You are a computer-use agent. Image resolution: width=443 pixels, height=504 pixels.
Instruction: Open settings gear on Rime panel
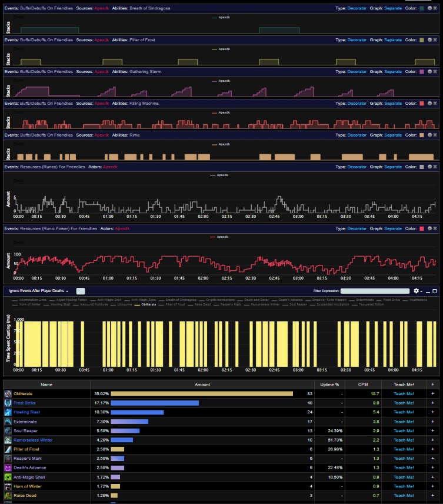click(429, 135)
